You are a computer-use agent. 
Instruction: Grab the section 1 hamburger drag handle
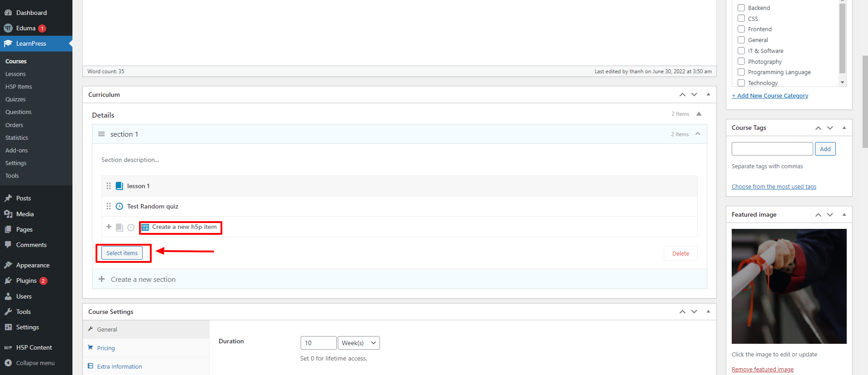point(101,134)
